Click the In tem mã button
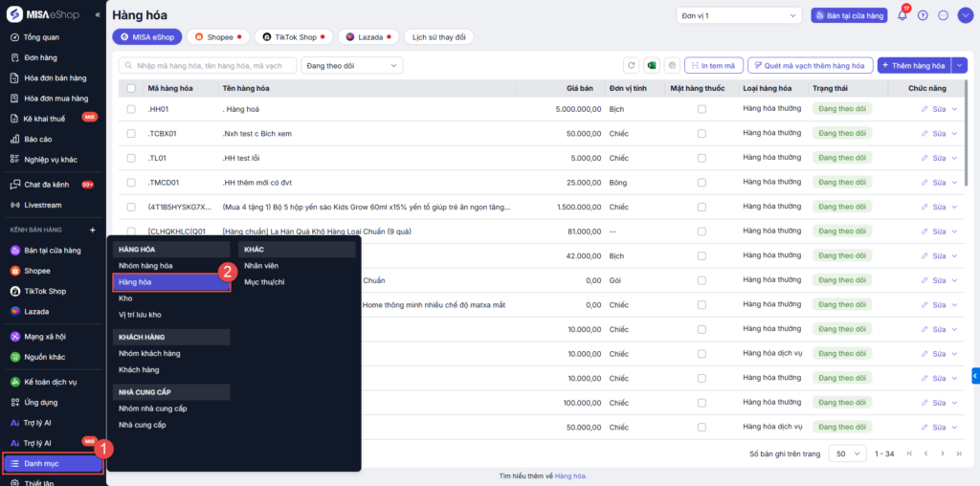Viewport: 980px width, 486px height. pyautogui.click(x=712, y=65)
